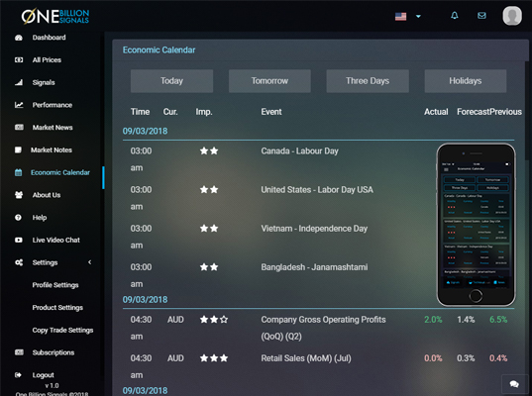Open the chat bubble widget
The width and height of the screenshot is (532, 396).
[x=514, y=384]
